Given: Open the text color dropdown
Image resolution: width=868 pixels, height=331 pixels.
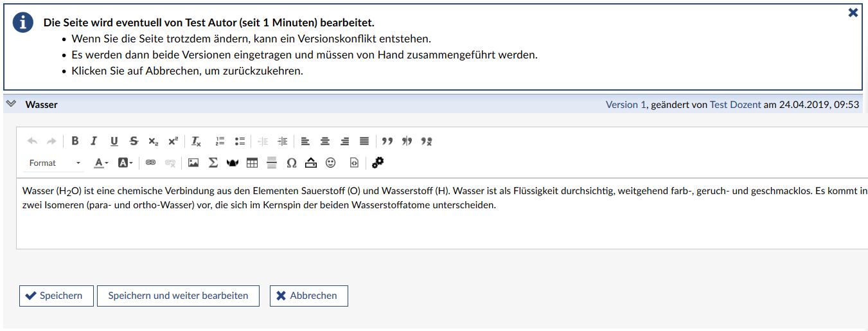Looking at the screenshot, I should click(101, 163).
